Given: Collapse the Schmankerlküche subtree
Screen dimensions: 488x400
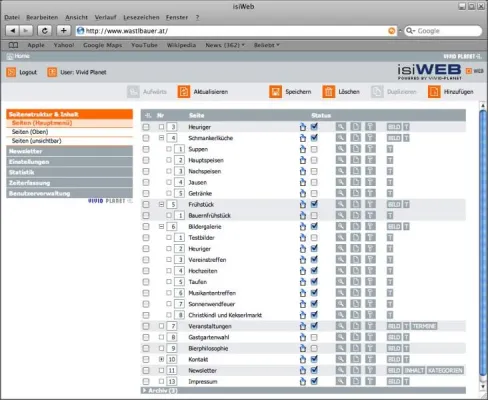Looking at the screenshot, I should tap(161, 138).
